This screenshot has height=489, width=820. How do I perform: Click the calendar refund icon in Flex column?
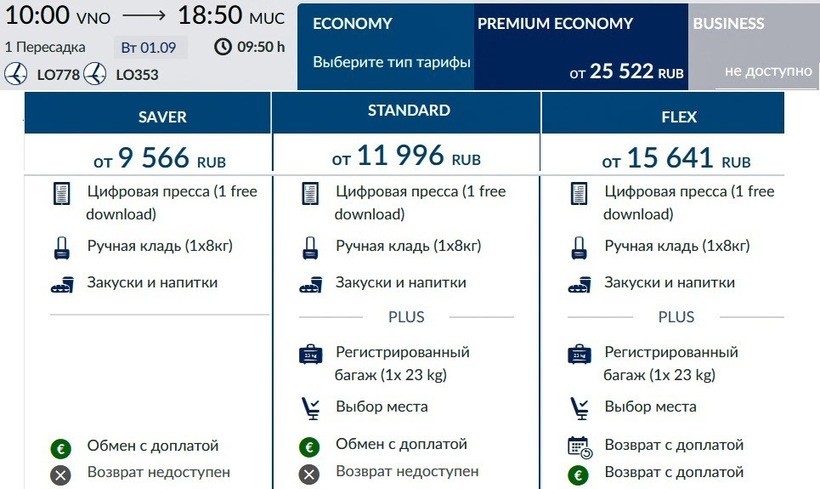point(579,446)
